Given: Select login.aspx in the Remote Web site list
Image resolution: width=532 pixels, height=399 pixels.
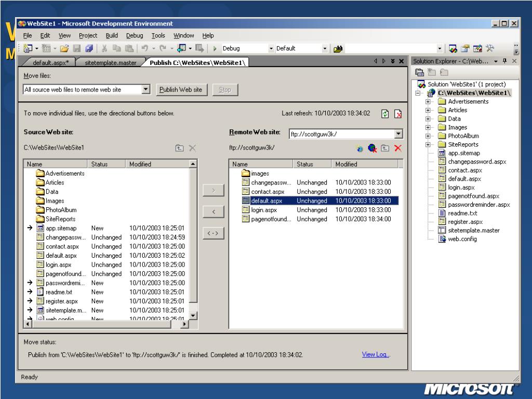Looking at the screenshot, I should [263, 210].
